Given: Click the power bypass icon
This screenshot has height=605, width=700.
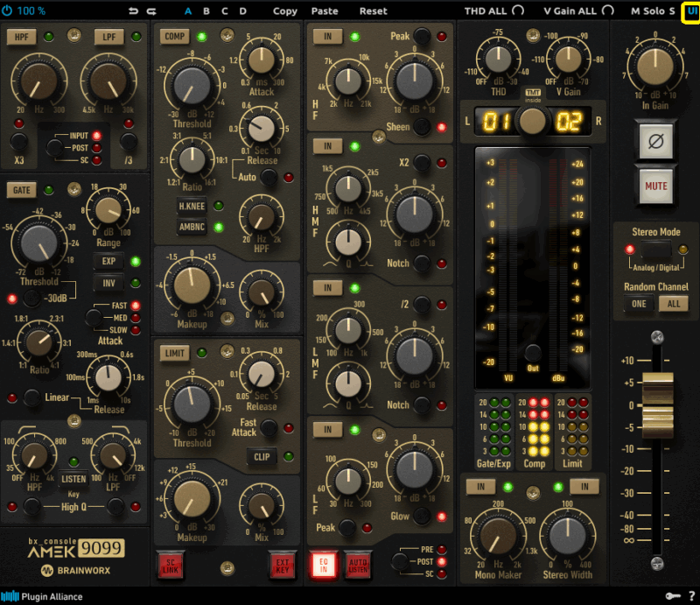Looking at the screenshot, I should pos(7,11).
